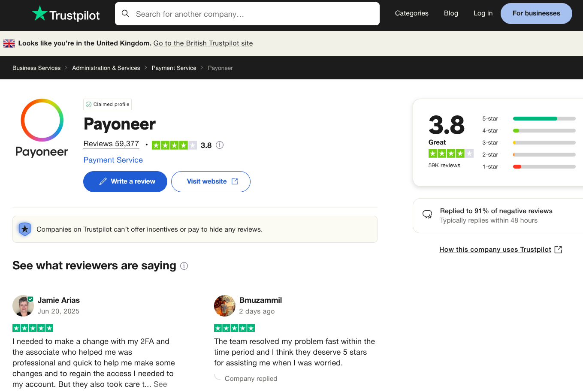Click the 'Go to the British Trustpilot site' link
The image size is (583, 392).
(203, 43)
